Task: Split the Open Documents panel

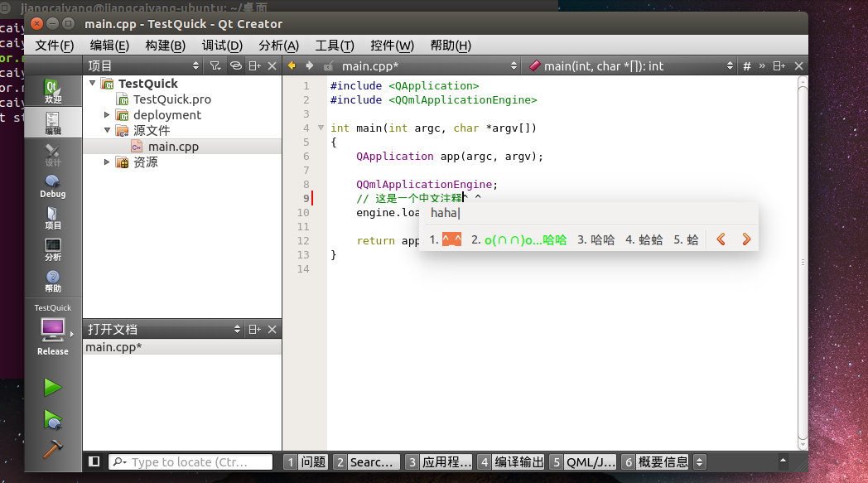Action: [254, 329]
